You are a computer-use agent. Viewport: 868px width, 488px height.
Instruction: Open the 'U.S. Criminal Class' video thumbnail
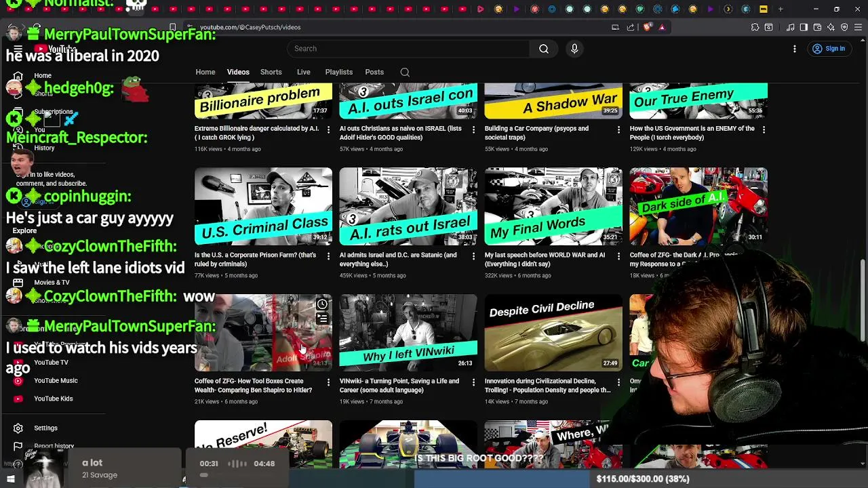263,206
